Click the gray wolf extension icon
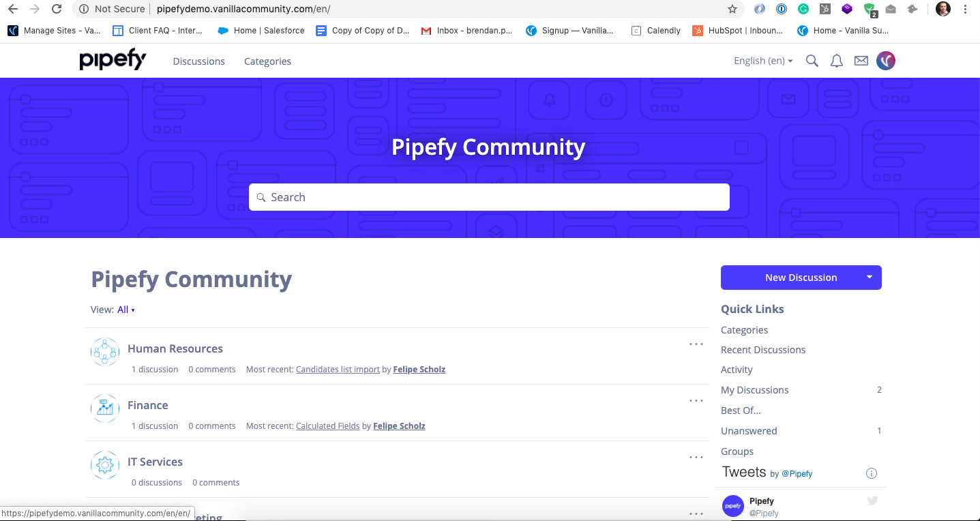This screenshot has width=980, height=521. click(912, 9)
